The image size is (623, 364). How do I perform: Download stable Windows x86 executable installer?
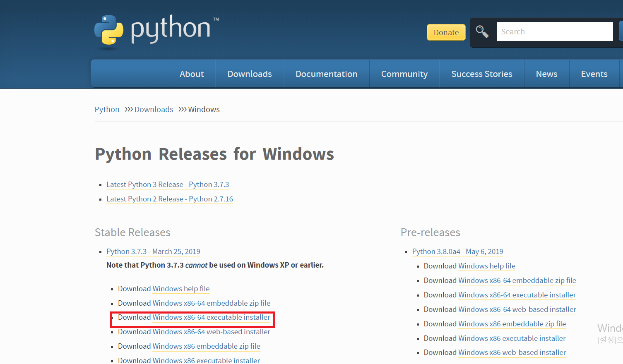(x=206, y=360)
